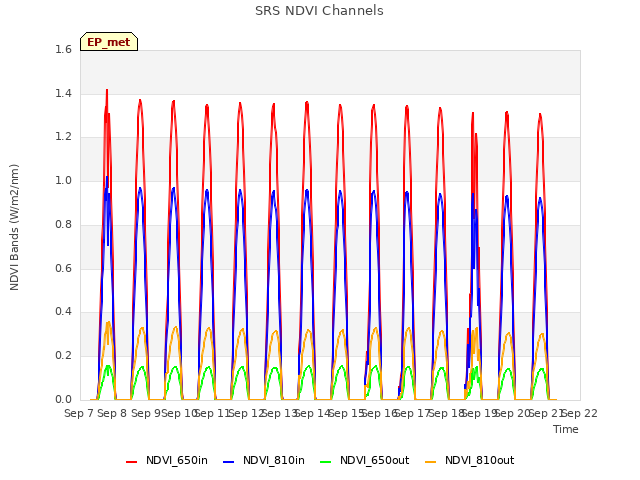Click the Sep 22 x-axis tick label

pos(580,413)
